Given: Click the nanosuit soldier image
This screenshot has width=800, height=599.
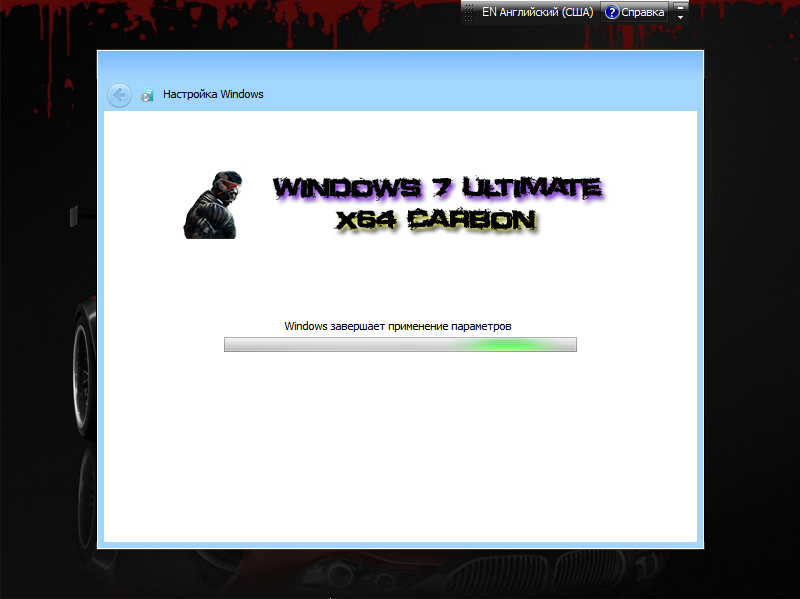Looking at the screenshot, I should (213, 205).
